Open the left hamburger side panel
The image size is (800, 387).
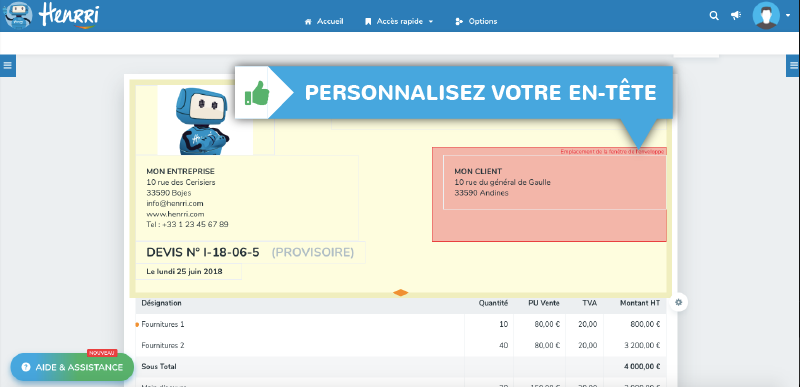pyautogui.click(x=8, y=65)
